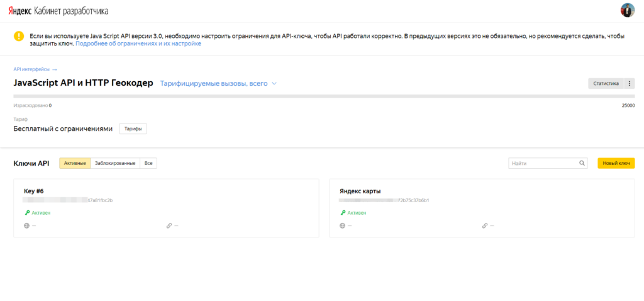Click the yellow warning exclamation icon
644x301 pixels.
19,36
